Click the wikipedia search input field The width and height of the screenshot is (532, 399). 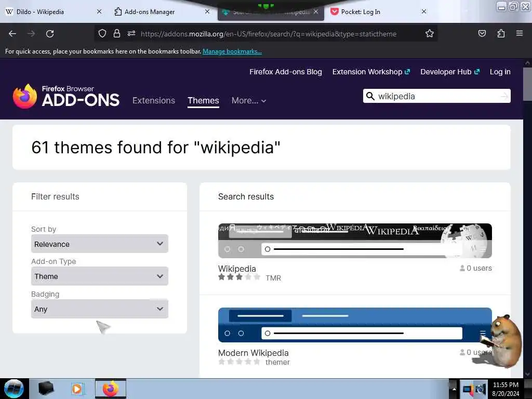point(437,96)
